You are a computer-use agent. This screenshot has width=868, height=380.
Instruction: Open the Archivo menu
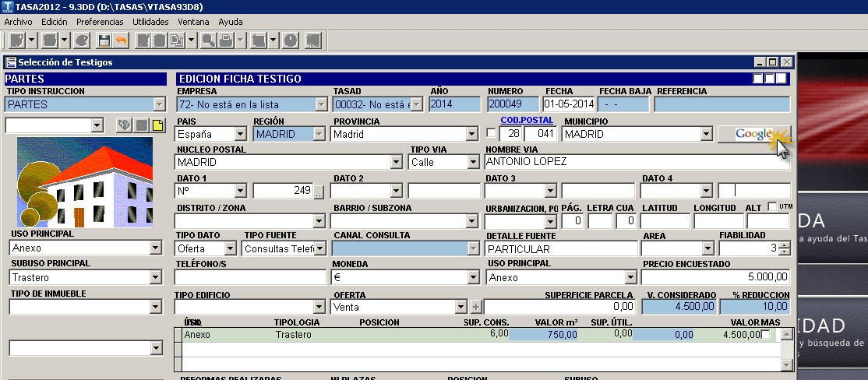(18, 22)
